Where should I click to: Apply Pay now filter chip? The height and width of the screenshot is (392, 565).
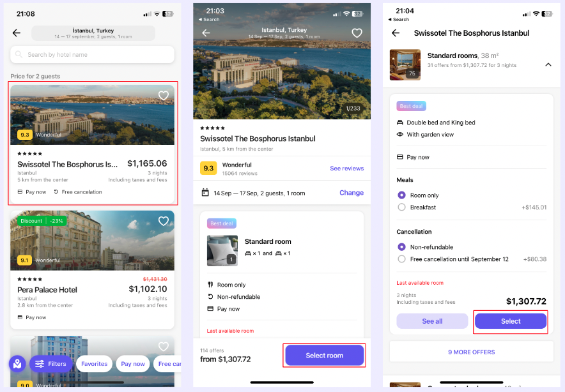[132, 364]
